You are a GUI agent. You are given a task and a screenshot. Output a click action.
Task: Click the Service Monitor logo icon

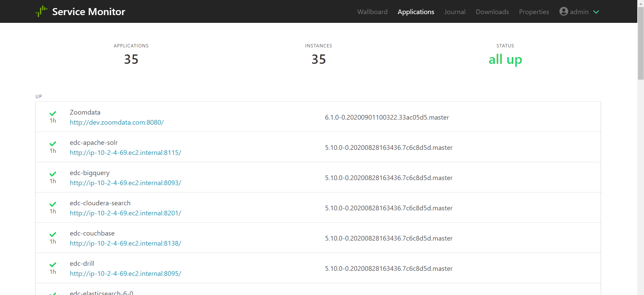[x=41, y=11]
